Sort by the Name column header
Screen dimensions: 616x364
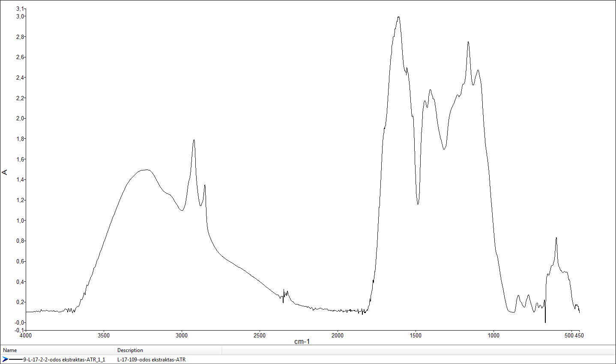click(x=58, y=350)
